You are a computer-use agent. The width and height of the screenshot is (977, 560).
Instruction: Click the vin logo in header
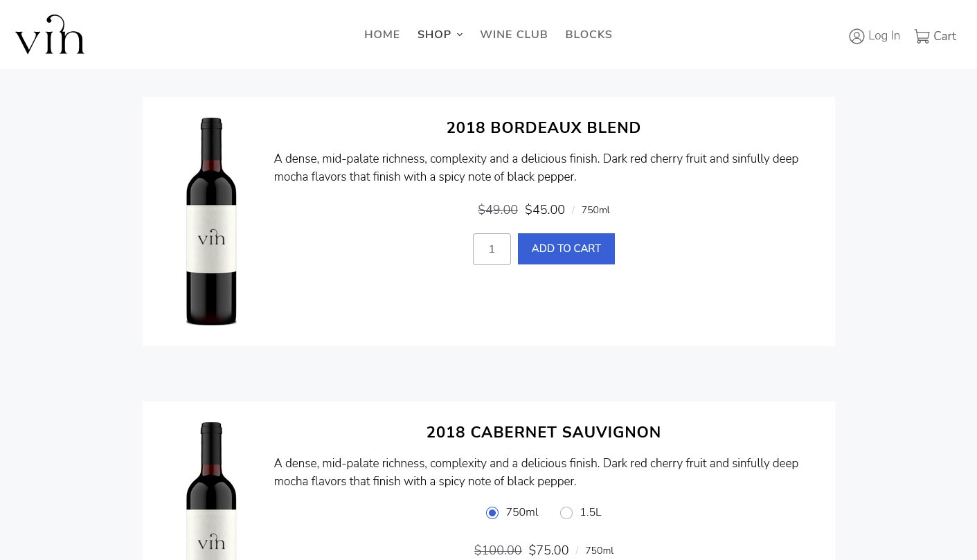click(x=50, y=35)
